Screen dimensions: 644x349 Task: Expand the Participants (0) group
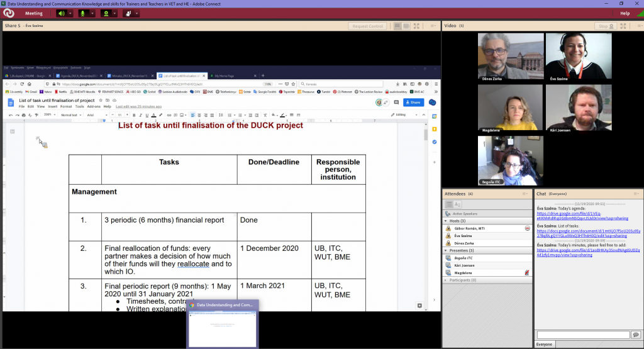(x=446, y=280)
